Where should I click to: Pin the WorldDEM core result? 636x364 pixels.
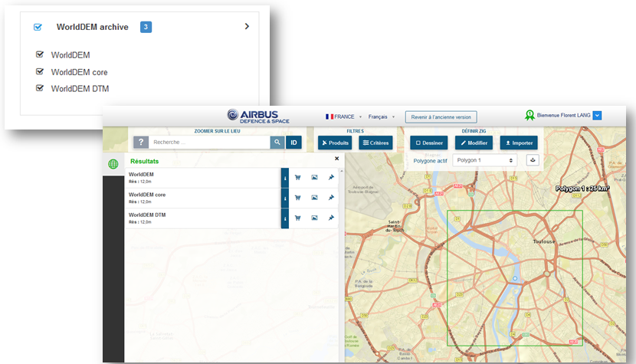(x=331, y=198)
